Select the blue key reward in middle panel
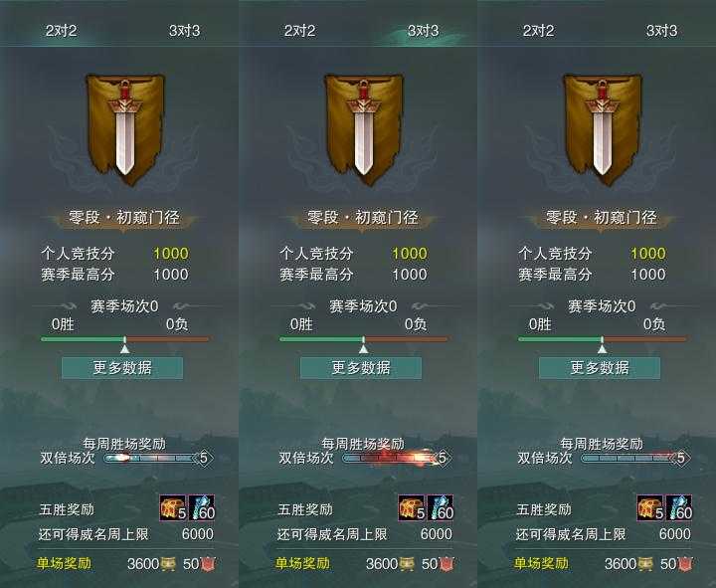Viewport: 716px width, 588px height. pyautogui.click(x=441, y=507)
